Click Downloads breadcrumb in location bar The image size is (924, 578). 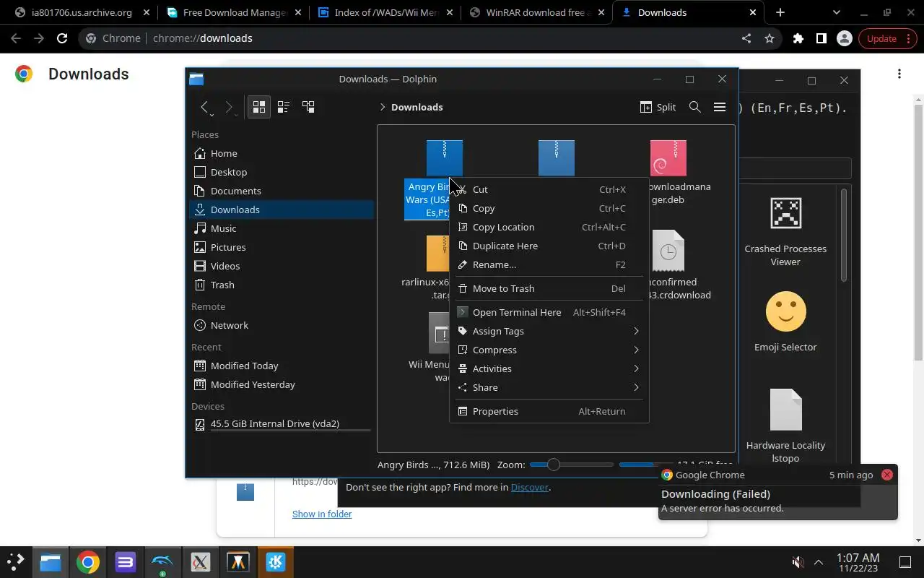[417, 107]
